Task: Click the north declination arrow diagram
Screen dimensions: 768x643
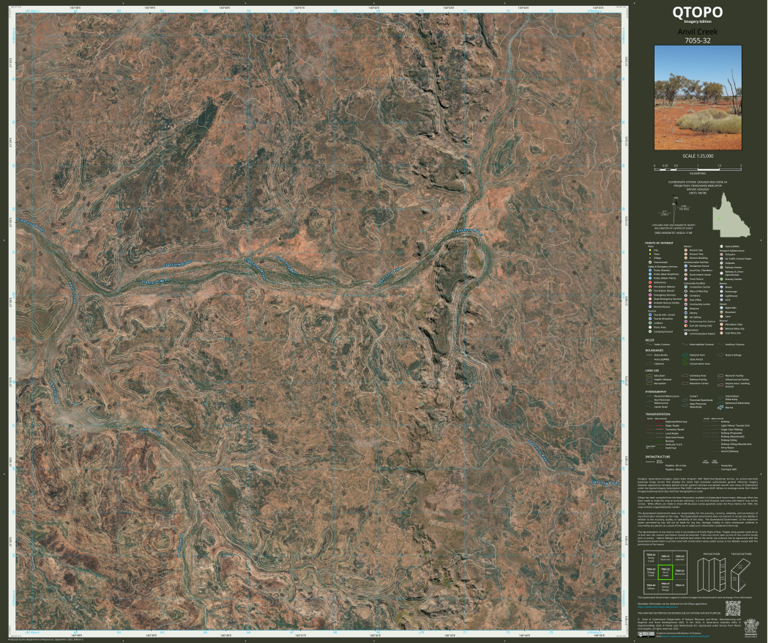Action: coord(674,209)
